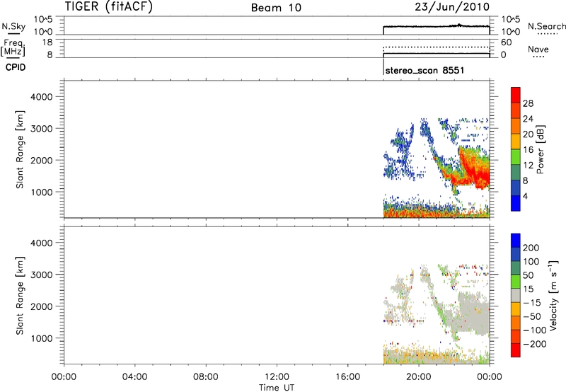Click the "CPID" row label
Viewport: 566px width, 392px height.
point(16,67)
